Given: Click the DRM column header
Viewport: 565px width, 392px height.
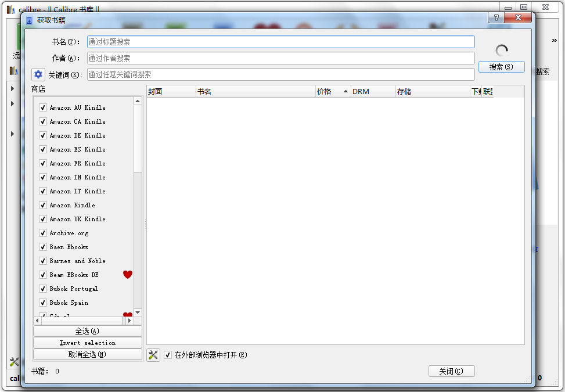Looking at the screenshot, I should click(x=373, y=92).
